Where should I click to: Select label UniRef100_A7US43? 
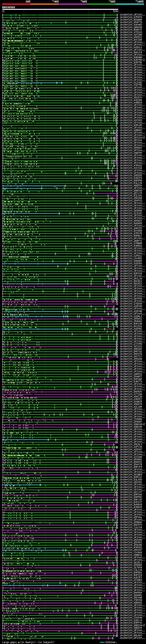131,32
